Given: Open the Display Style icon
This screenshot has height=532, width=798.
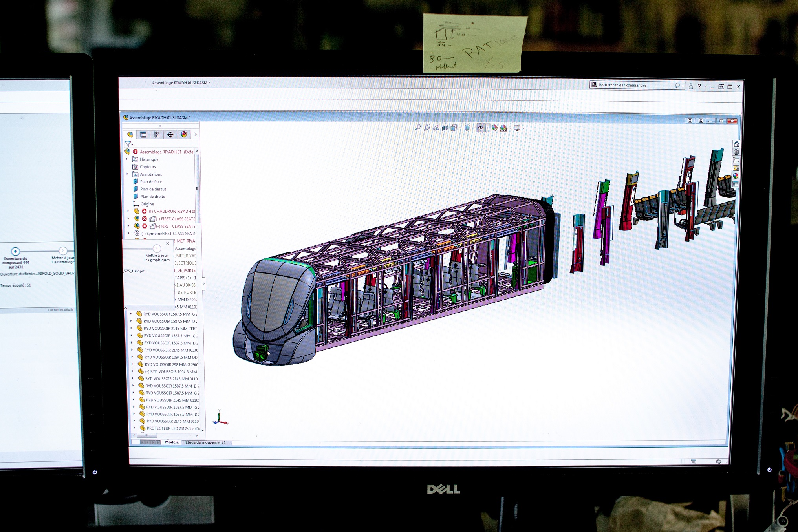Looking at the screenshot, I should coord(468,128).
